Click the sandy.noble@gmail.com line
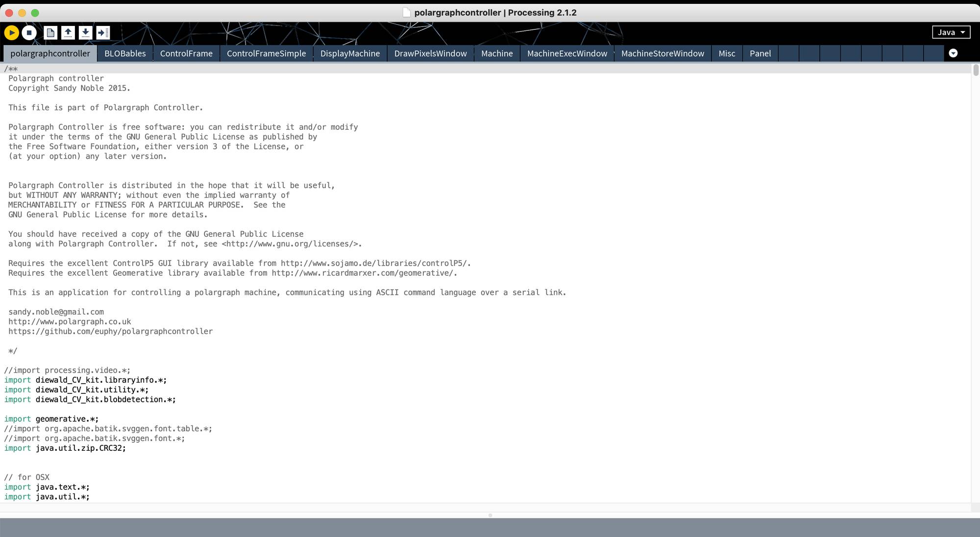Image resolution: width=980 pixels, height=537 pixels. [x=56, y=312]
